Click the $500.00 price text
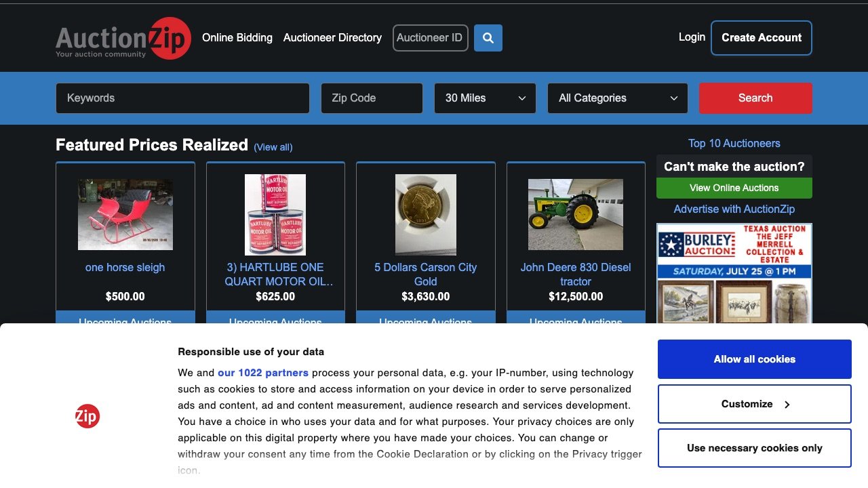The width and height of the screenshot is (868, 488). (x=125, y=297)
